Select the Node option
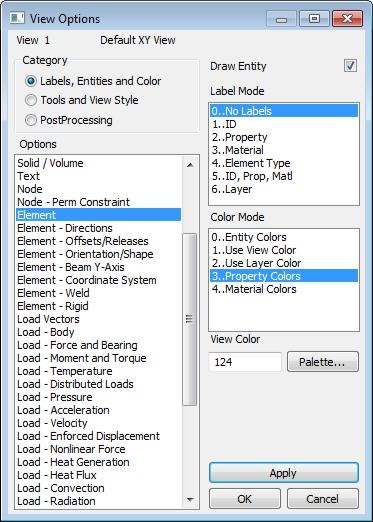This screenshot has height=522, width=373. 99,189
